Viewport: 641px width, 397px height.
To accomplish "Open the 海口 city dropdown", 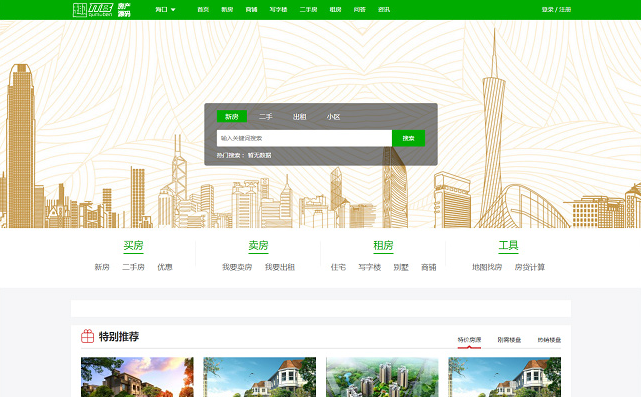I will (x=165, y=9).
